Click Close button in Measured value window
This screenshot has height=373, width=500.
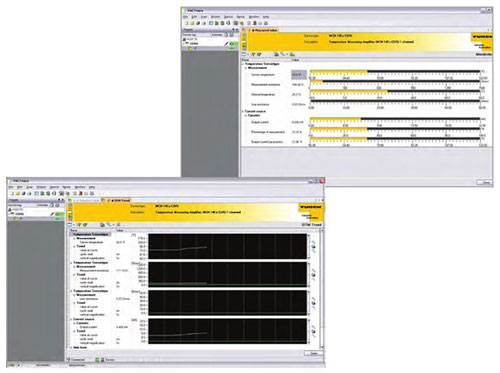(485, 182)
